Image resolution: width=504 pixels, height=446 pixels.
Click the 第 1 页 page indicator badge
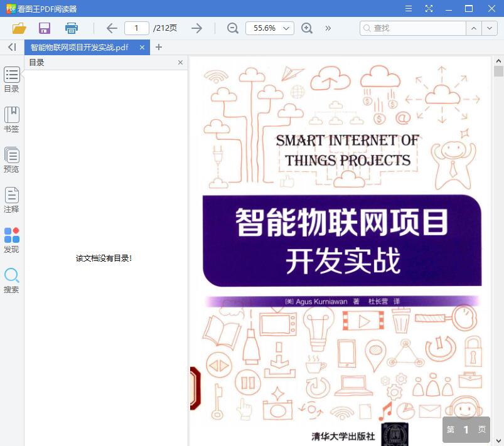click(466, 429)
